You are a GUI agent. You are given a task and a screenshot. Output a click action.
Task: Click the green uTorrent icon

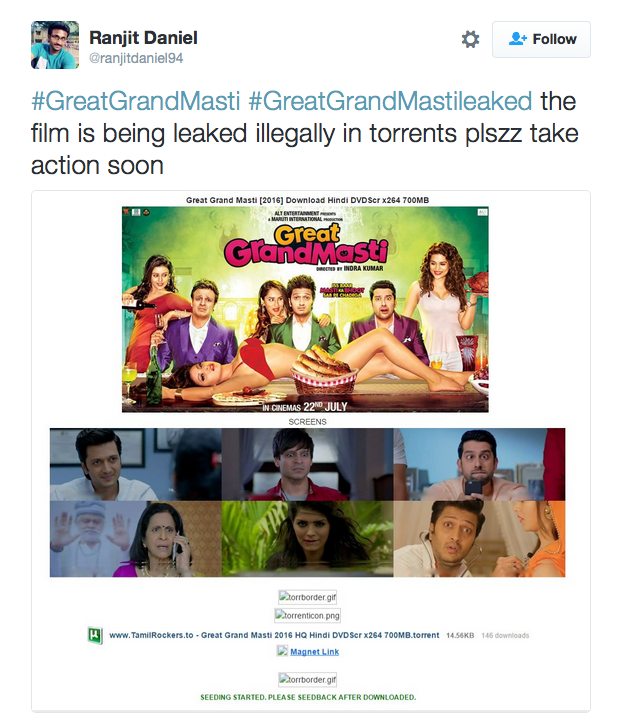95,635
